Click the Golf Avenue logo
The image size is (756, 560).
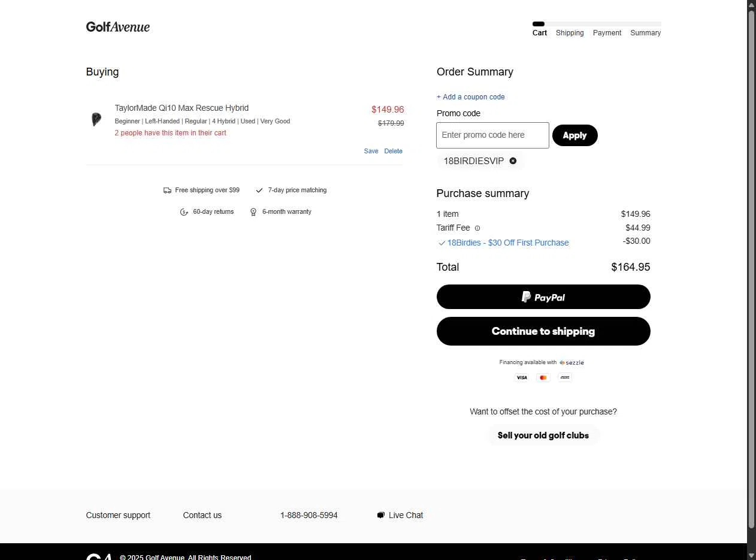(118, 27)
